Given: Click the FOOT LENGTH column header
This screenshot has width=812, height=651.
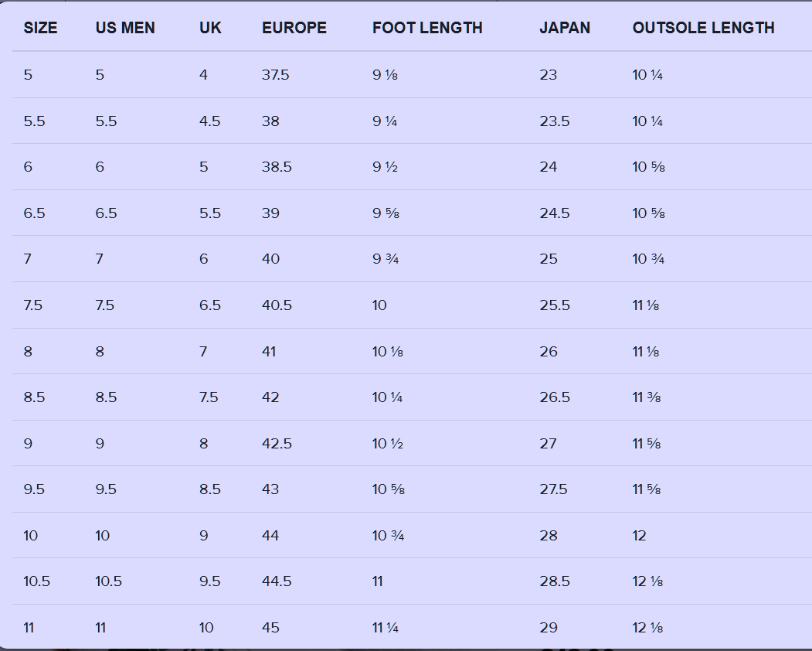Looking at the screenshot, I should (427, 28).
